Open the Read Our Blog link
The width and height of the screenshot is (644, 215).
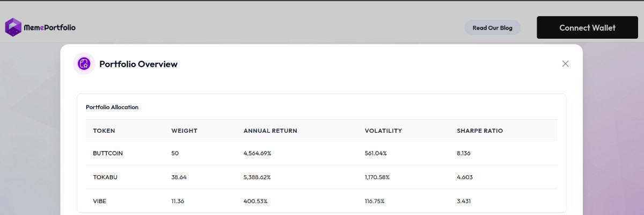pos(493,27)
